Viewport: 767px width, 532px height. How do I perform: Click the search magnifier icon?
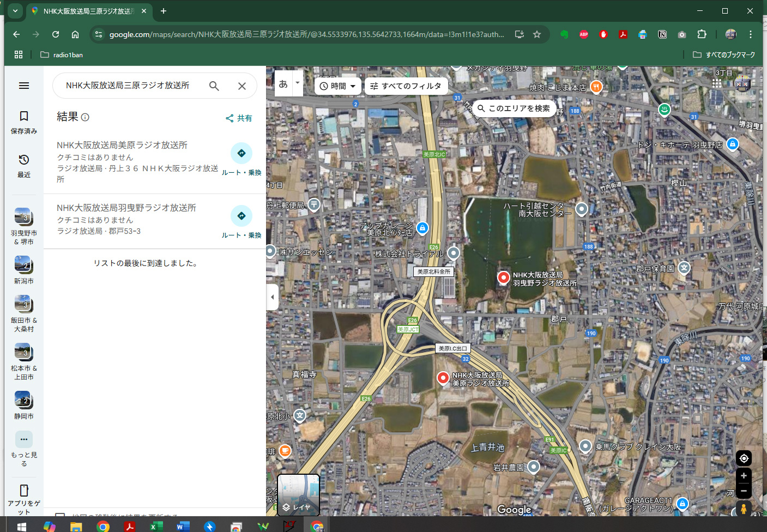[x=214, y=86]
